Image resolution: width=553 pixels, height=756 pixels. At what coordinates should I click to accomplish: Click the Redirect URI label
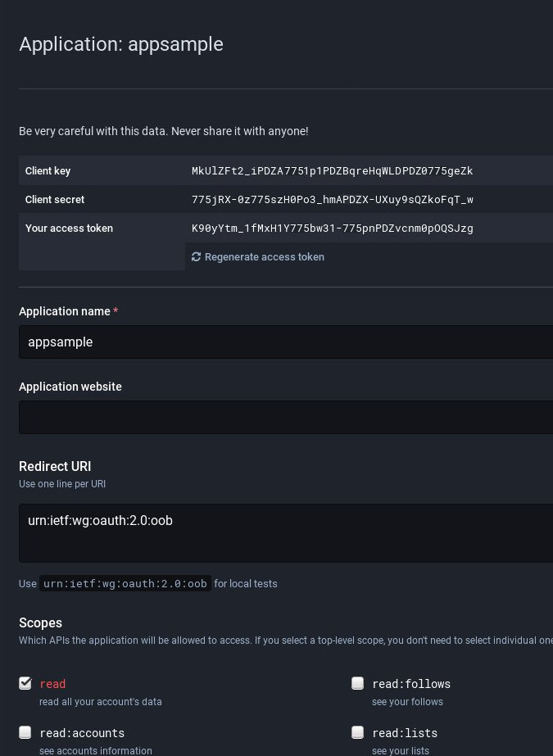click(55, 466)
